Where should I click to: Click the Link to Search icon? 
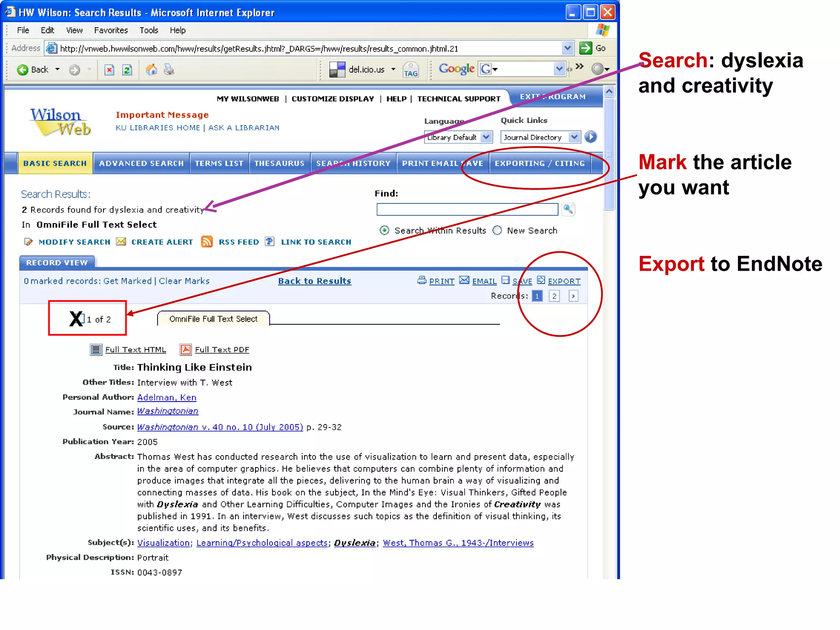point(269,241)
